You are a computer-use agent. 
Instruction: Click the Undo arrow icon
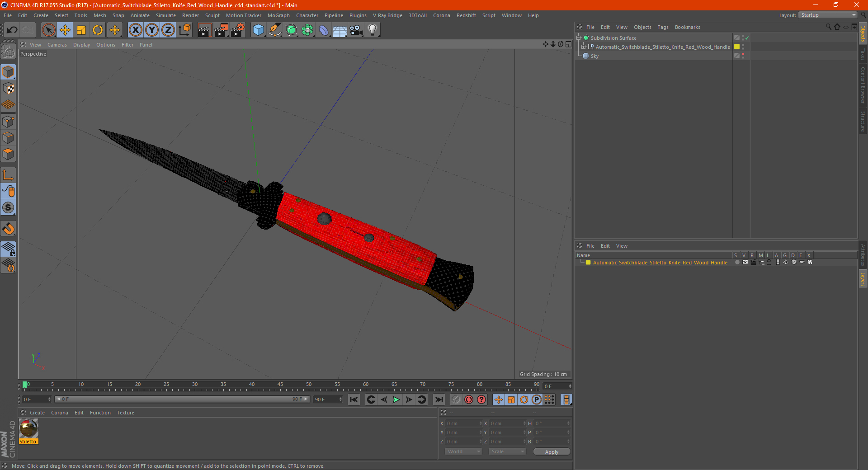tap(12, 30)
